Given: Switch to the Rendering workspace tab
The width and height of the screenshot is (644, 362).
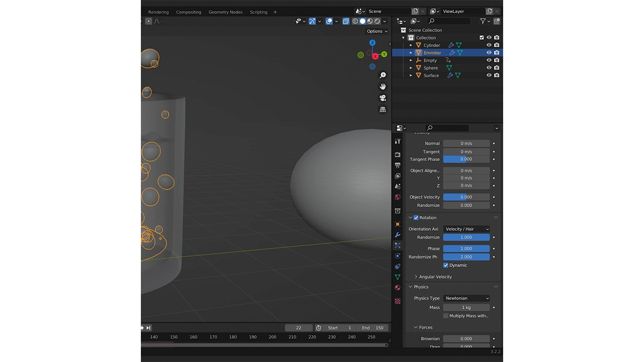Looking at the screenshot, I should [x=158, y=12].
